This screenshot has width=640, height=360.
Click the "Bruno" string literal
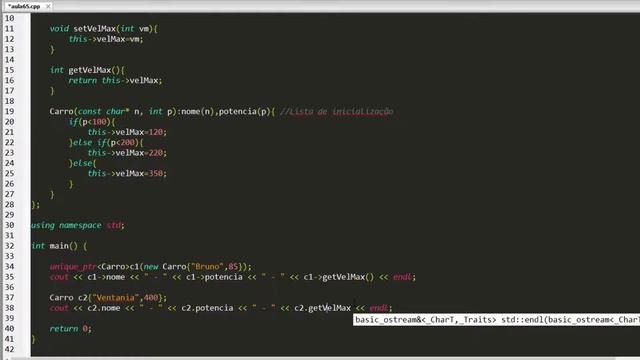[208, 267]
